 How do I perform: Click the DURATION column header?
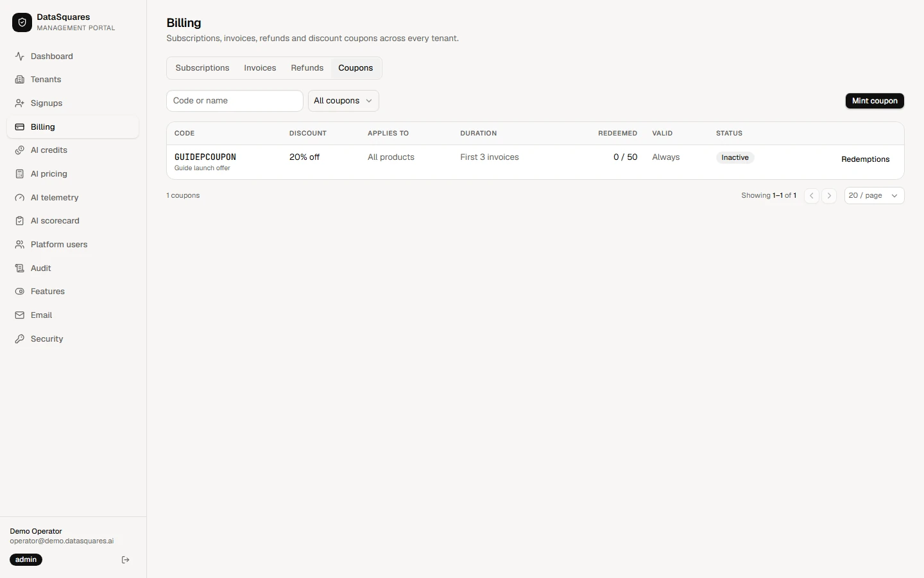coord(479,134)
